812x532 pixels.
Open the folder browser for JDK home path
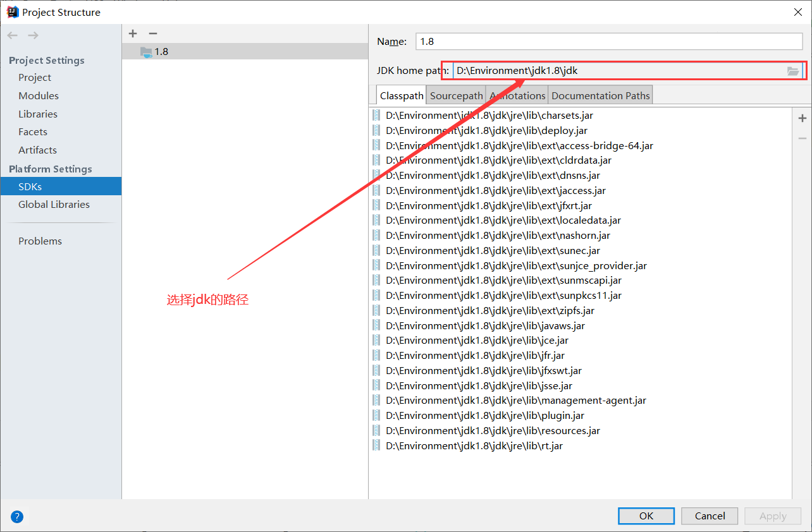point(794,71)
